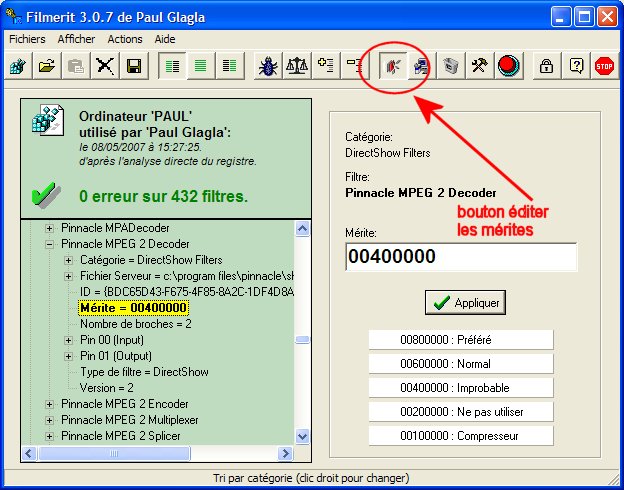The width and height of the screenshot is (624, 490).
Task: Select the Version = 2 row
Action: 107,388
